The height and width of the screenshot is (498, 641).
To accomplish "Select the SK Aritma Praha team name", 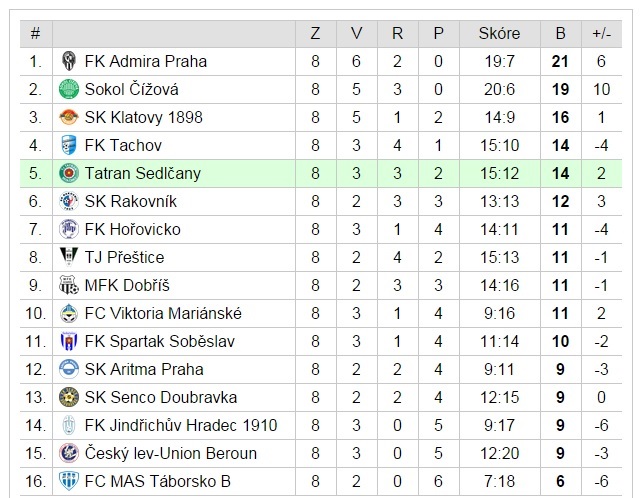I will (144, 370).
